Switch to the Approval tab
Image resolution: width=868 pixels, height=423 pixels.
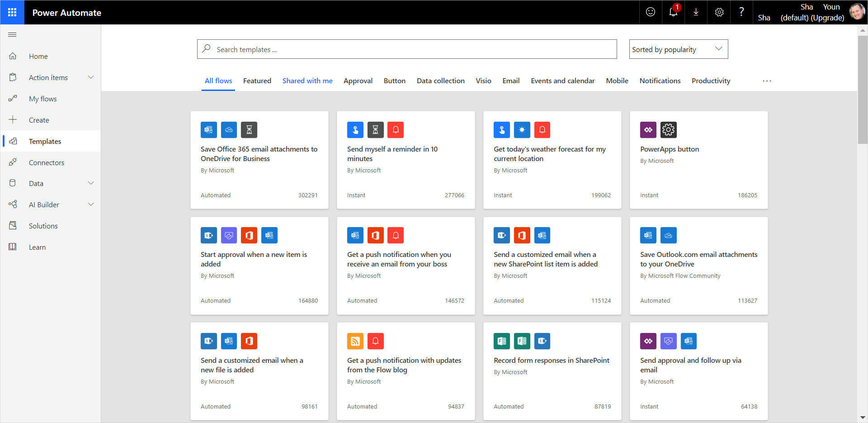358,81
